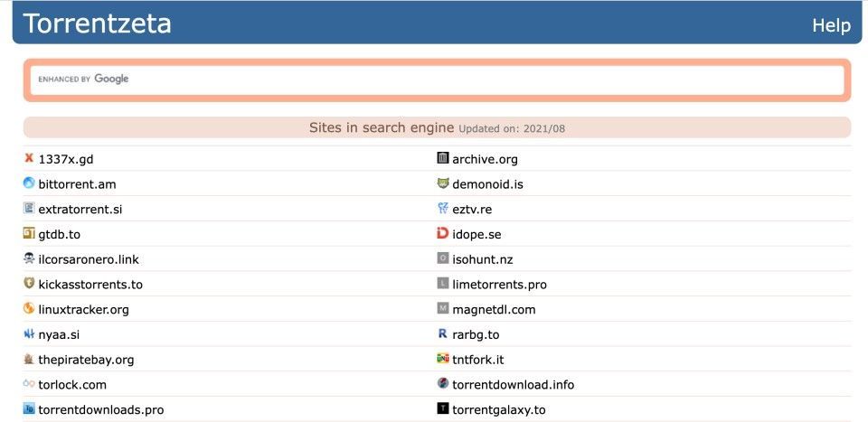Image resolution: width=868 pixels, height=422 pixels.
Task: Open the thepiratebay.org site link
Action: click(86, 360)
